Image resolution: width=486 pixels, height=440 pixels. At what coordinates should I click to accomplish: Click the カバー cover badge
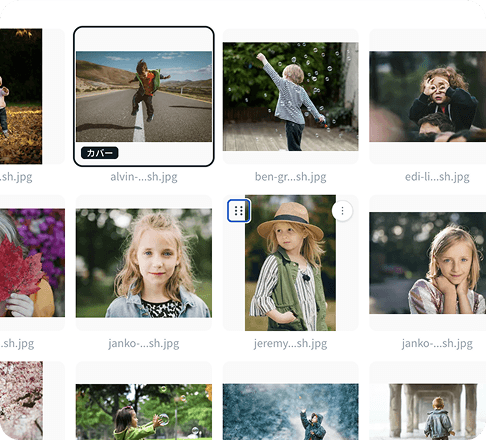pos(100,153)
